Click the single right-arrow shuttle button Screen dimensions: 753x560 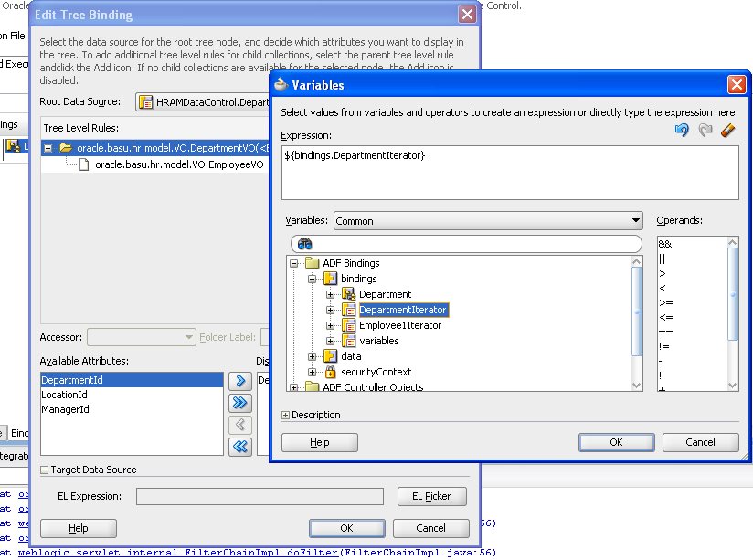click(239, 381)
